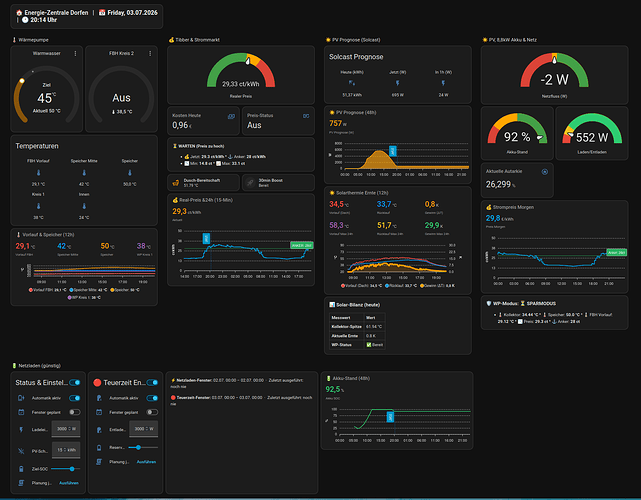Click the Dusch-Bereitschaft shower icon
This screenshot has height=500, width=641.
coord(176,183)
